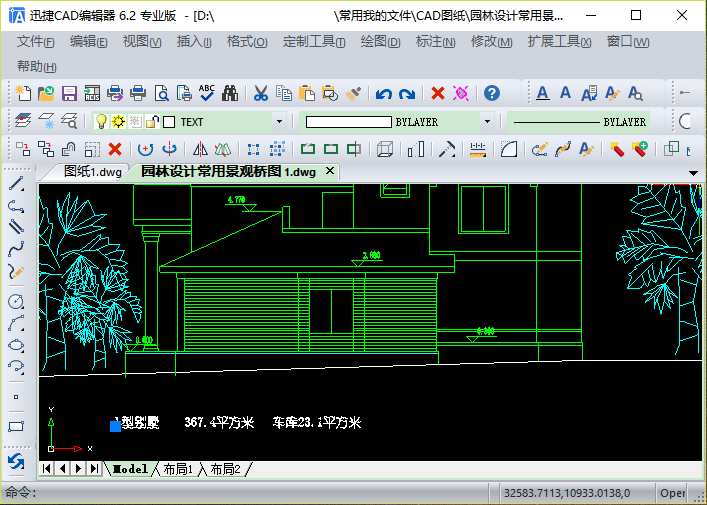Jump to first layout tab arrow

pos(46,468)
